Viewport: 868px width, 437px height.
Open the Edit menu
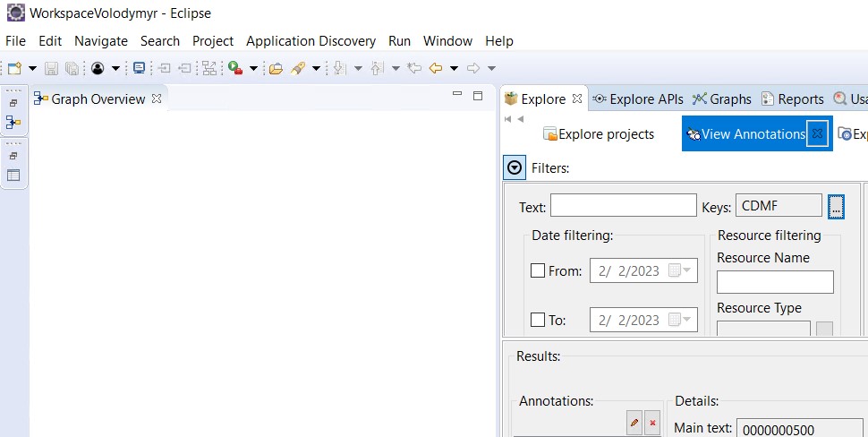pyautogui.click(x=50, y=41)
